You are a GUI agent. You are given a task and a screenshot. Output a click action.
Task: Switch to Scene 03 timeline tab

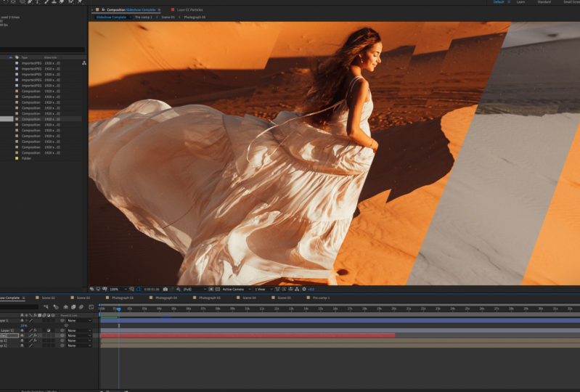pos(83,298)
